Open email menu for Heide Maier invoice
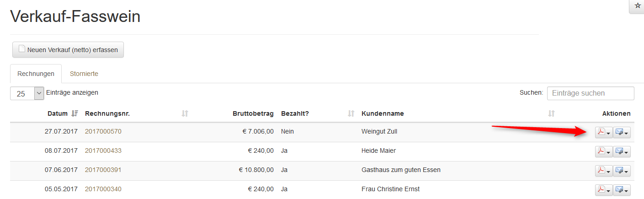 click(x=621, y=151)
